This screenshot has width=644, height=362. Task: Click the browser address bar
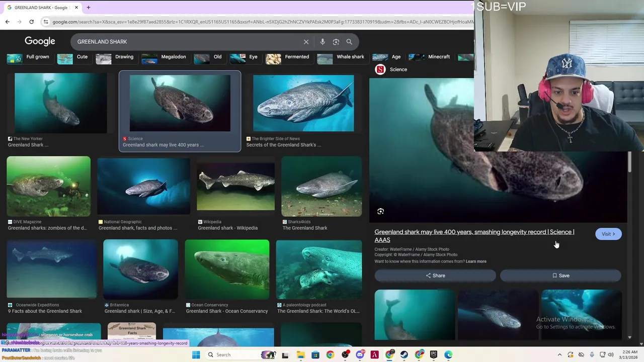pos(262,22)
